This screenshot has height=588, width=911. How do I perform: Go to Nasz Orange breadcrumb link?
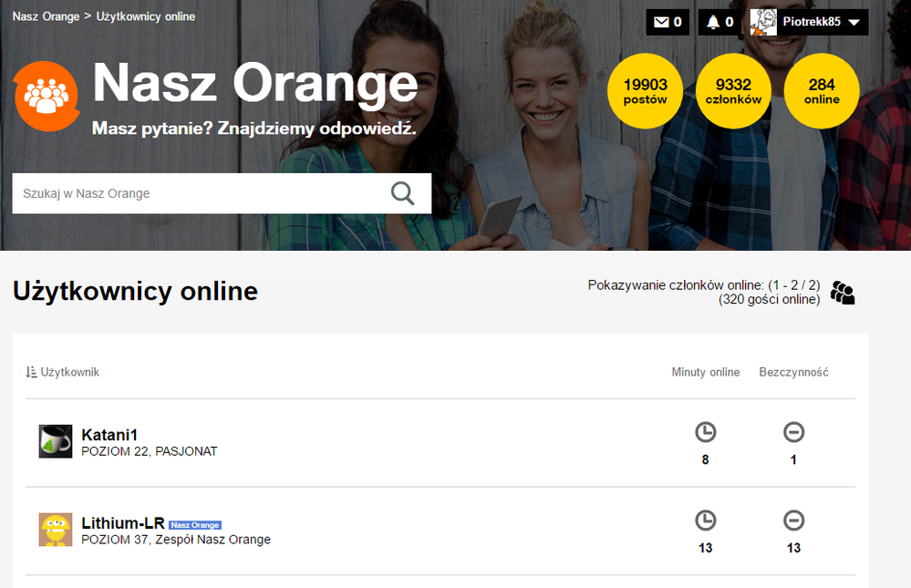point(46,16)
